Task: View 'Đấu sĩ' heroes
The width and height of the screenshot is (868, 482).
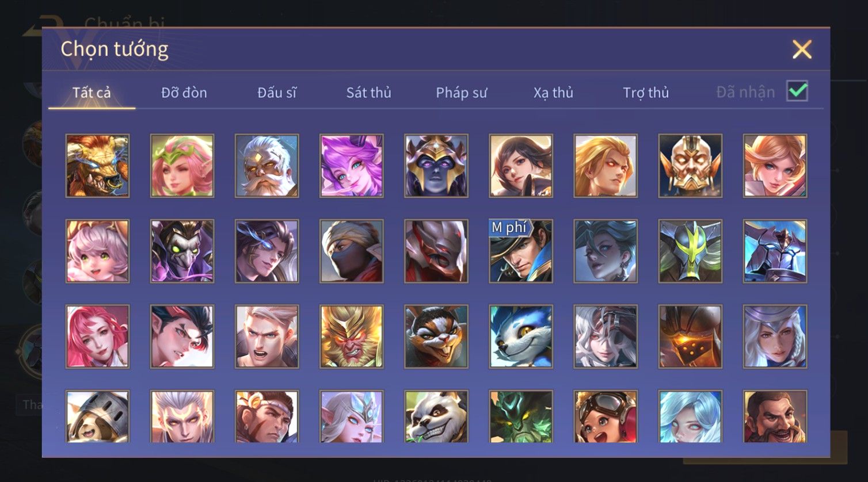Action: click(x=277, y=93)
